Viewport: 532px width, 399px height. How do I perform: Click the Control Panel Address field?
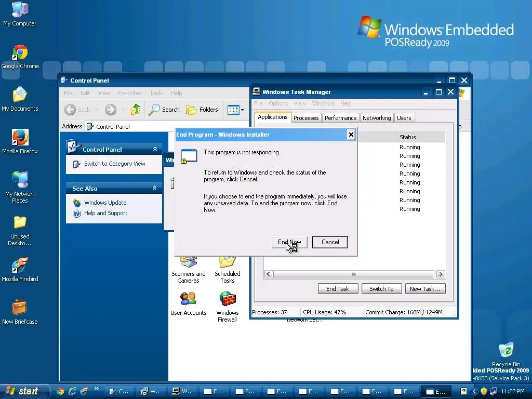click(168, 127)
